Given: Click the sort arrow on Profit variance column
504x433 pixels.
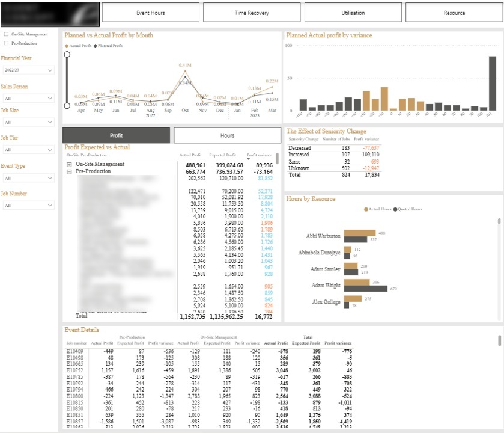Looking at the screenshot, I should [x=249, y=159].
